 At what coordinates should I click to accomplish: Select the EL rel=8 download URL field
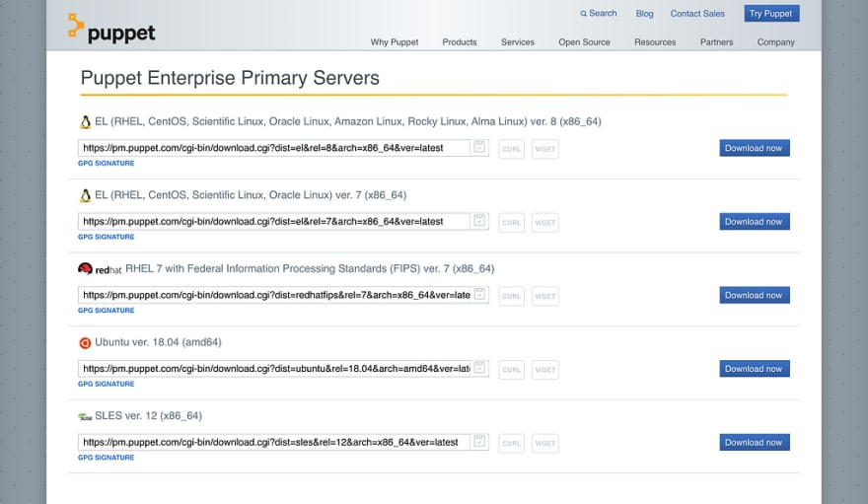[x=274, y=148]
